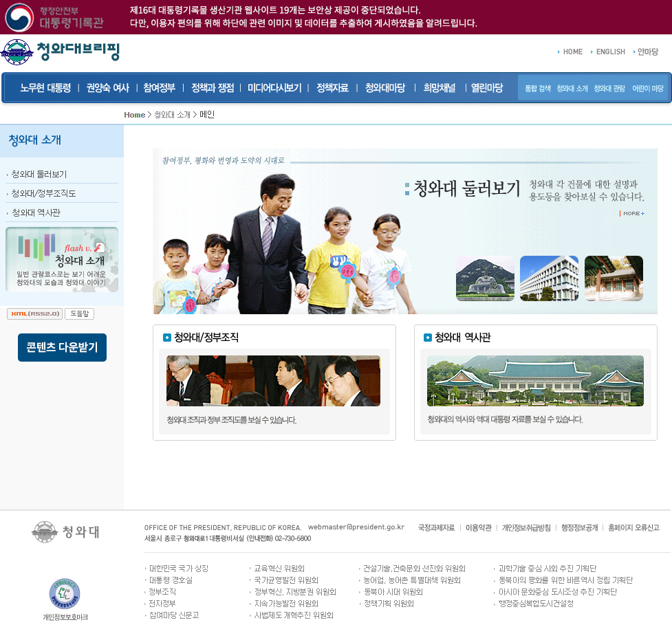
Task: Click the 개인정보보호마크 privacy seal icon
Action: click(x=65, y=593)
